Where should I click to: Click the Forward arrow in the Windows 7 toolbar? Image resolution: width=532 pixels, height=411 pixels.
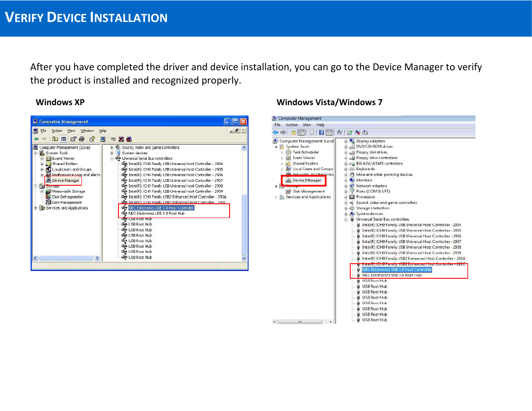click(283, 133)
